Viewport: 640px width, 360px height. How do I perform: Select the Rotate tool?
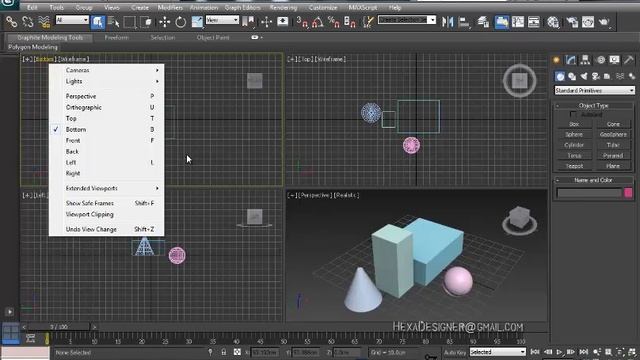(x=180, y=22)
